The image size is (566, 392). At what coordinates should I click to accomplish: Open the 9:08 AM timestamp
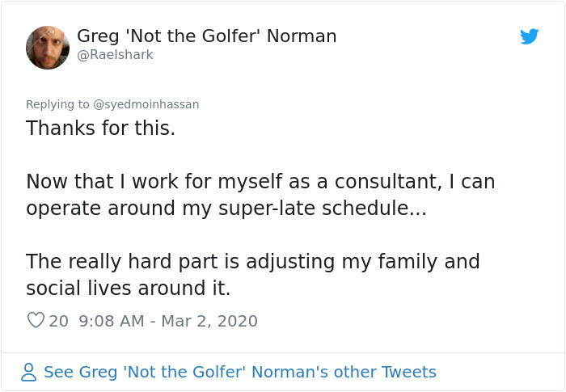[x=112, y=321]
